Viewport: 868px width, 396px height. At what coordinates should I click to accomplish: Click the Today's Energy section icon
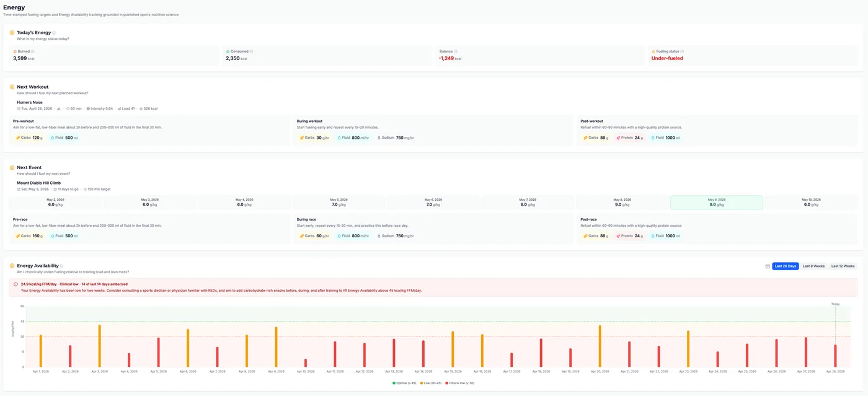[12, 33]
